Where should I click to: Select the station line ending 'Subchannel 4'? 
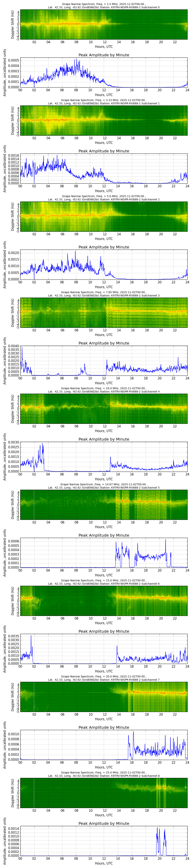point(104,392)
